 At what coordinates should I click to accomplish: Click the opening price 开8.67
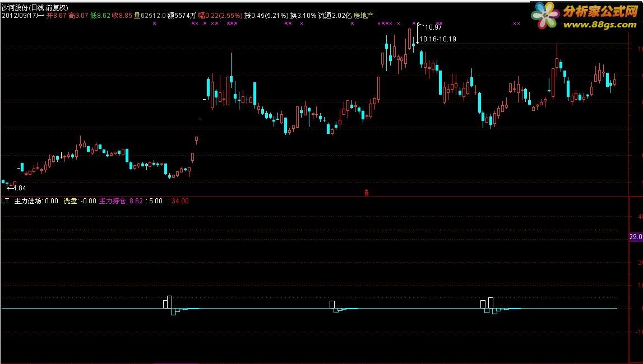(x=56, y=16)
